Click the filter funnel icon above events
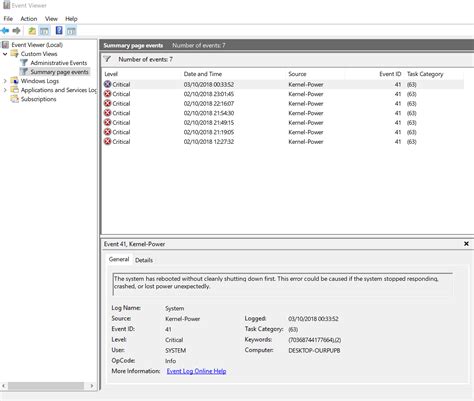This screenshot has width=474, height=401. tap(107, 59)
